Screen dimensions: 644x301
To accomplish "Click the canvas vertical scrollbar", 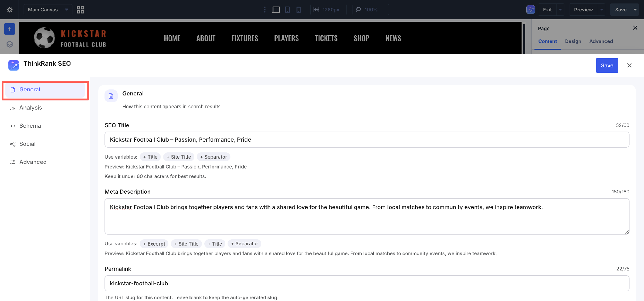I will click(524, 38).
